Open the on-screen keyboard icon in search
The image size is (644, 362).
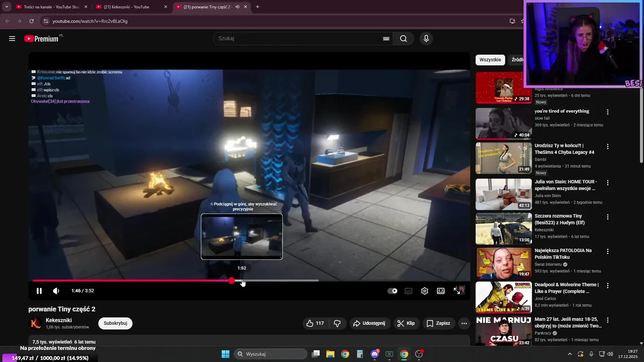point(386,39)
